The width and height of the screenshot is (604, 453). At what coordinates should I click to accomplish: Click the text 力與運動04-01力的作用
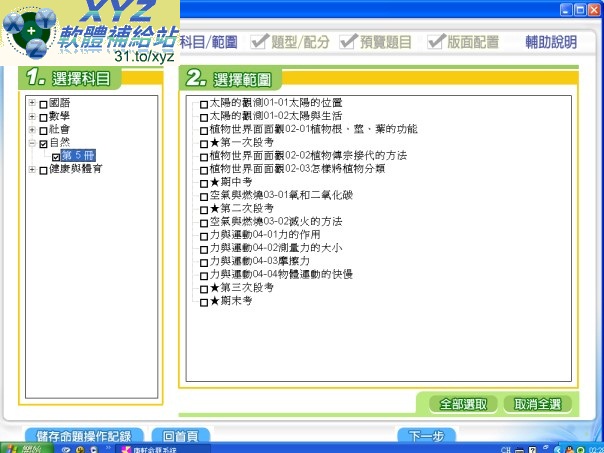tap(265, 235)
